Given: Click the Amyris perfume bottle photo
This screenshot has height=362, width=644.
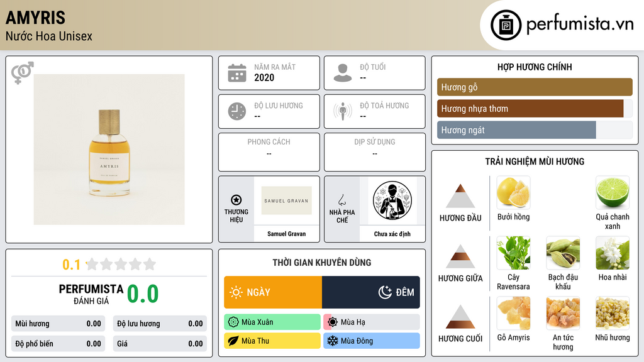Looking at the screenshot, I should [109, 150].
